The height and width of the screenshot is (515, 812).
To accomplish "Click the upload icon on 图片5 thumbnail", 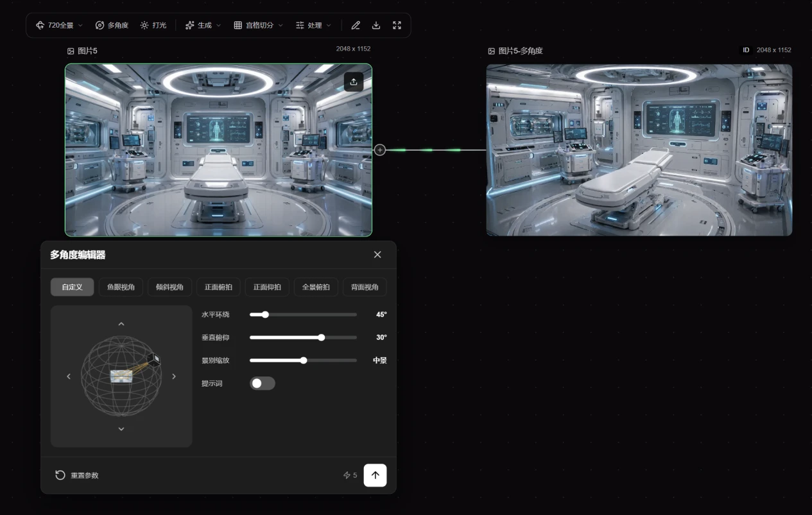I will coord(354,82).
